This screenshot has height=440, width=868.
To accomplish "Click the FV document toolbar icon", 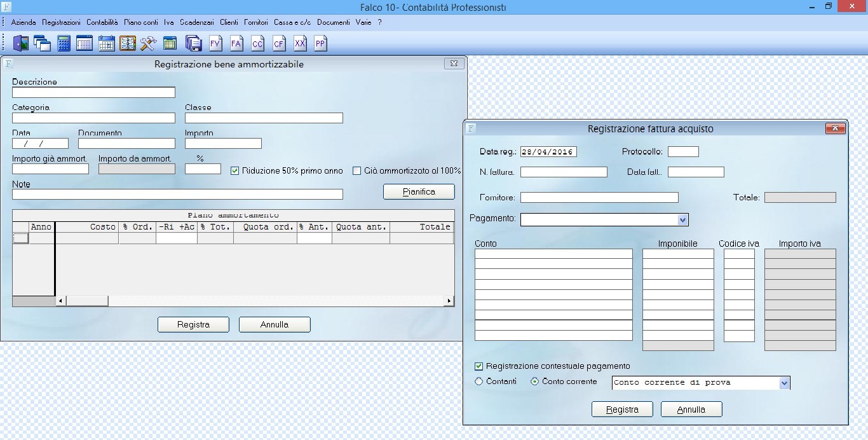I will click(x=215, y=43).
